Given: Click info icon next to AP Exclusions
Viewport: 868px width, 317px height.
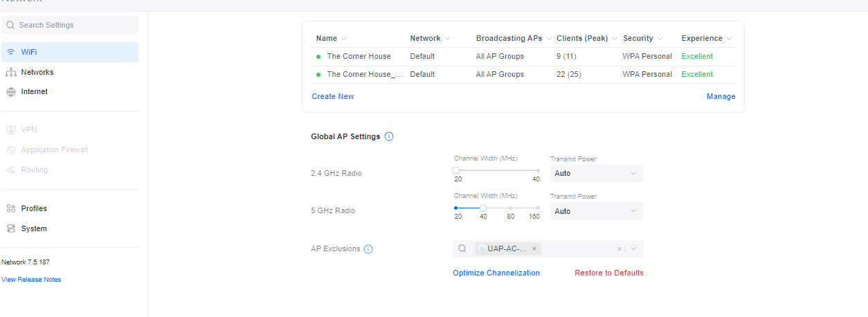Looking at the screenshot, I should click(x=368, y=249).
